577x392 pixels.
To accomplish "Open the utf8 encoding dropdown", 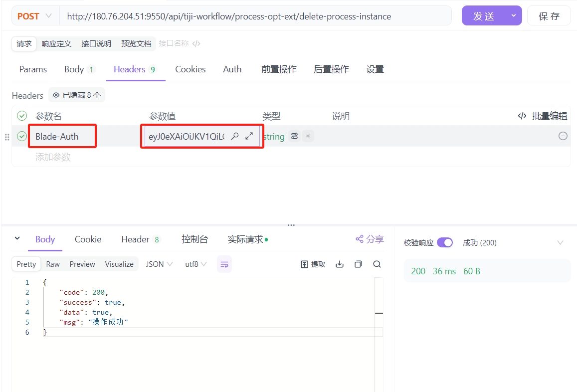I will pos(196,264).
